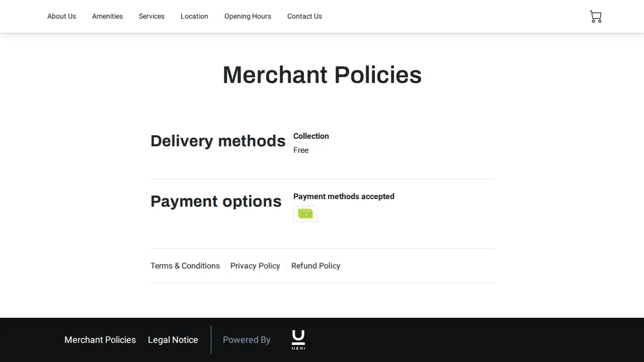Click the Payment options heading
This screenshot has width=644, height=362.
tap(216, 201)
